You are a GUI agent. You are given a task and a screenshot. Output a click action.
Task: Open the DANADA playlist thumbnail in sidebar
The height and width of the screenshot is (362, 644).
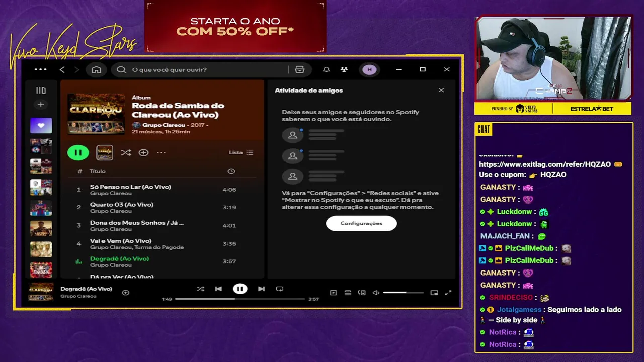click(x=41, y=269)
